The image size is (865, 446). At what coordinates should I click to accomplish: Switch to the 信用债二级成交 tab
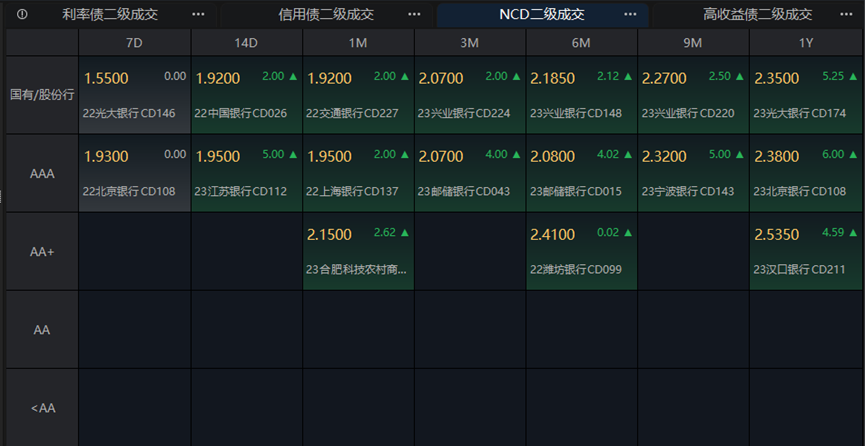(326, 15)
